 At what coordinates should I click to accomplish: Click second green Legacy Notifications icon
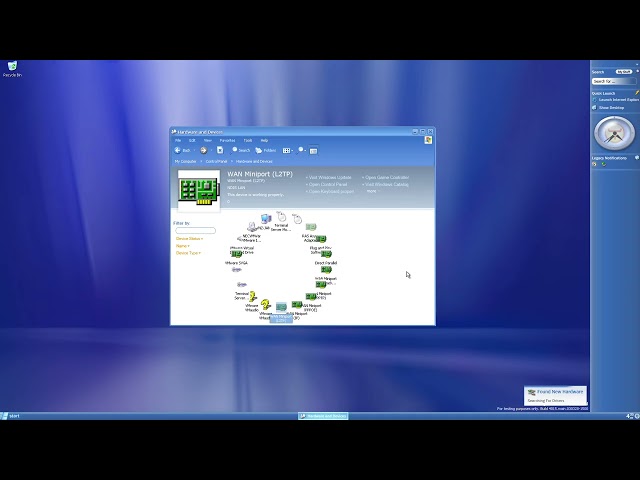[603, 164]
